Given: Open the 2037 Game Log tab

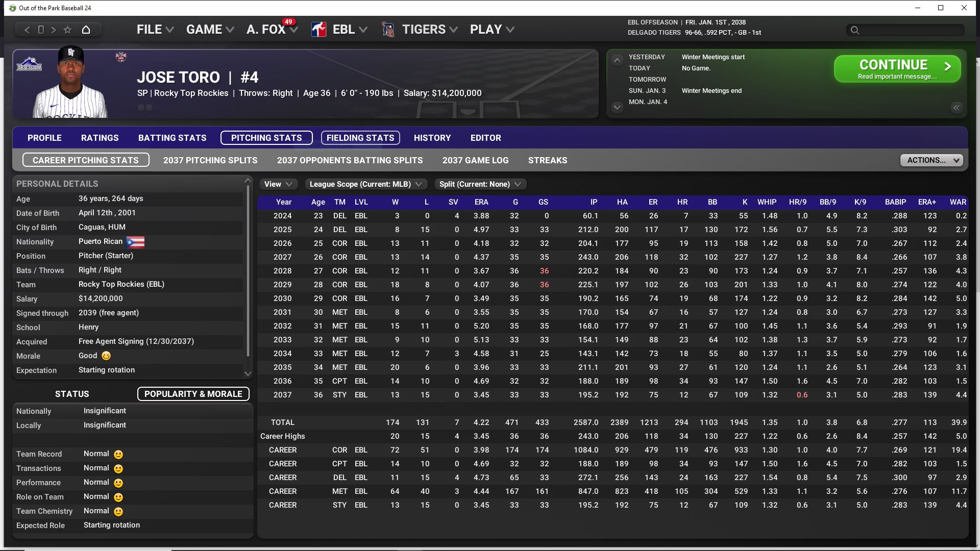Looking at the screenshot, I should coord(475,160).
